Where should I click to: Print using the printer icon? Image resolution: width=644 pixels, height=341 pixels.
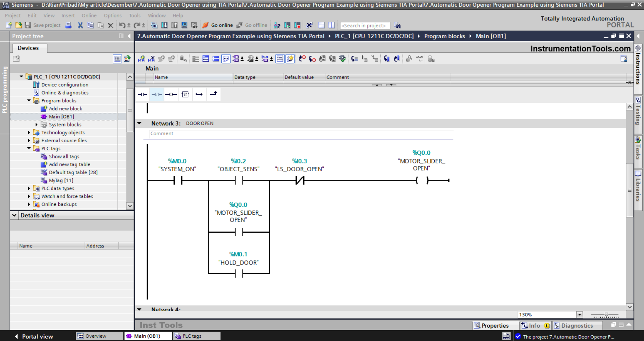68,25
